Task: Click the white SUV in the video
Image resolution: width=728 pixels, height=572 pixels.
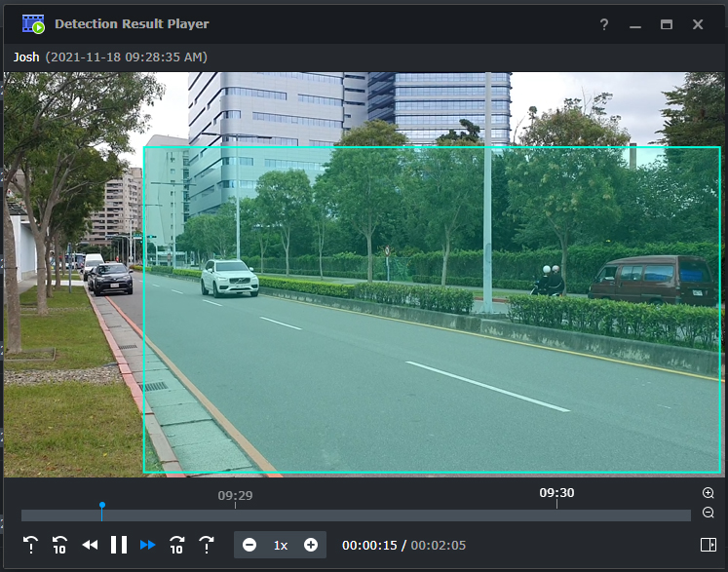Action: coord(229,277)
